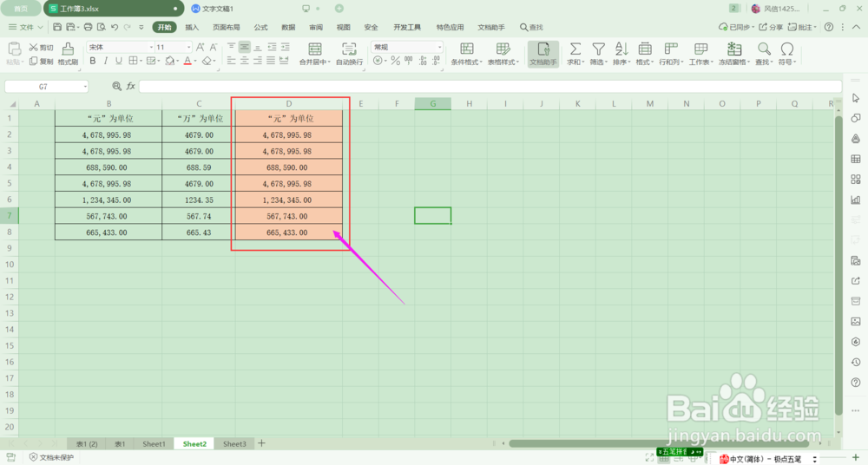Increase font size with A+ icon

tap(201, 48)
